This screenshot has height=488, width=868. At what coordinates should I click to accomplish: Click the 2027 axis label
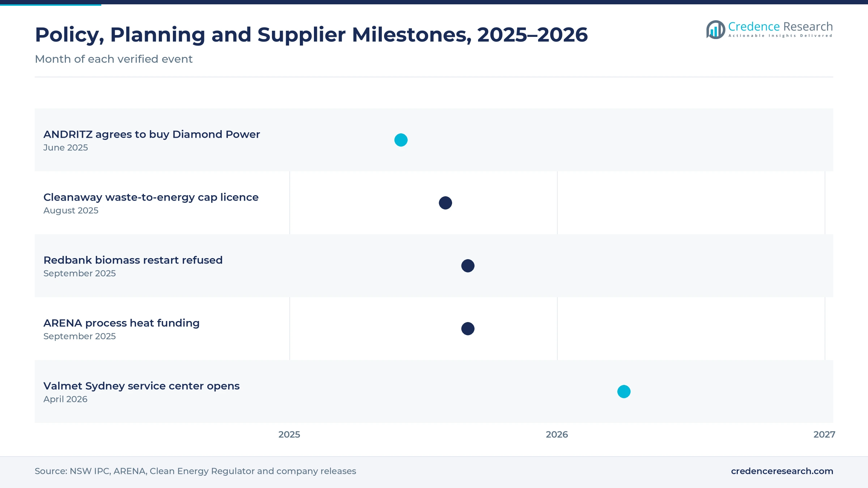click(x=824, y=435)
